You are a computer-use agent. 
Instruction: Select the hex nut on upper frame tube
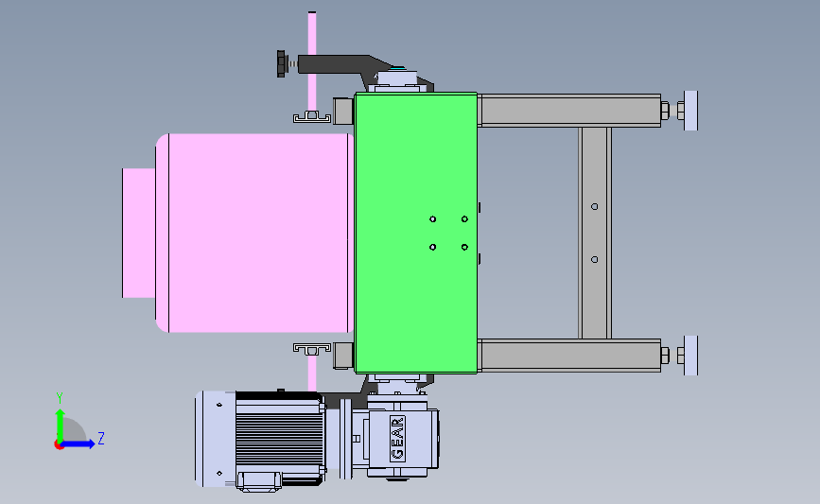click(x=665, y=111)
